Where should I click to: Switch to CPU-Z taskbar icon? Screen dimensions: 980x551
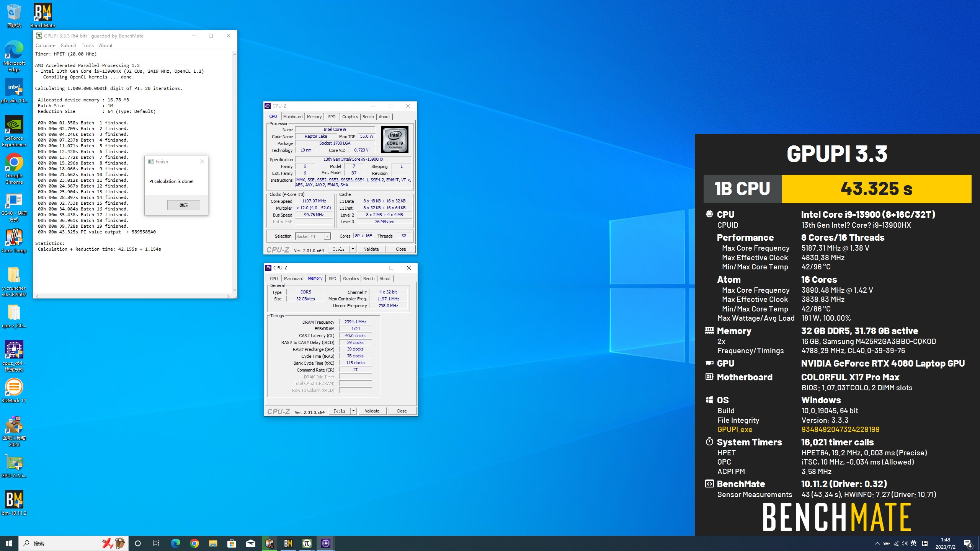[x=325, y=543]
